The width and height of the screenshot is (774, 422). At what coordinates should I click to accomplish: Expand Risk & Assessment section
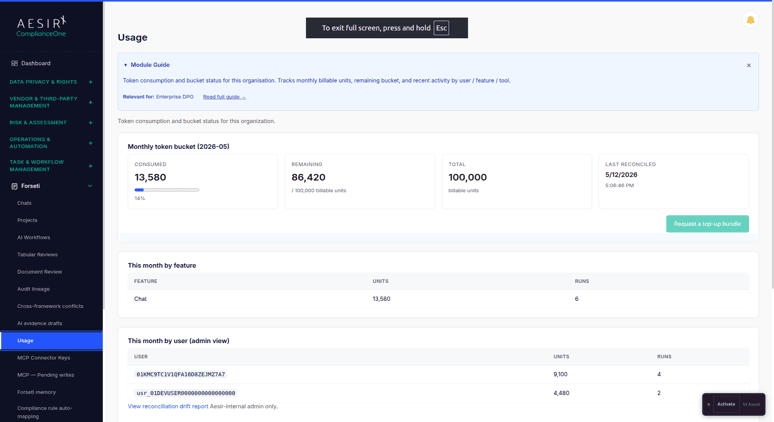(x=90, y=122)
